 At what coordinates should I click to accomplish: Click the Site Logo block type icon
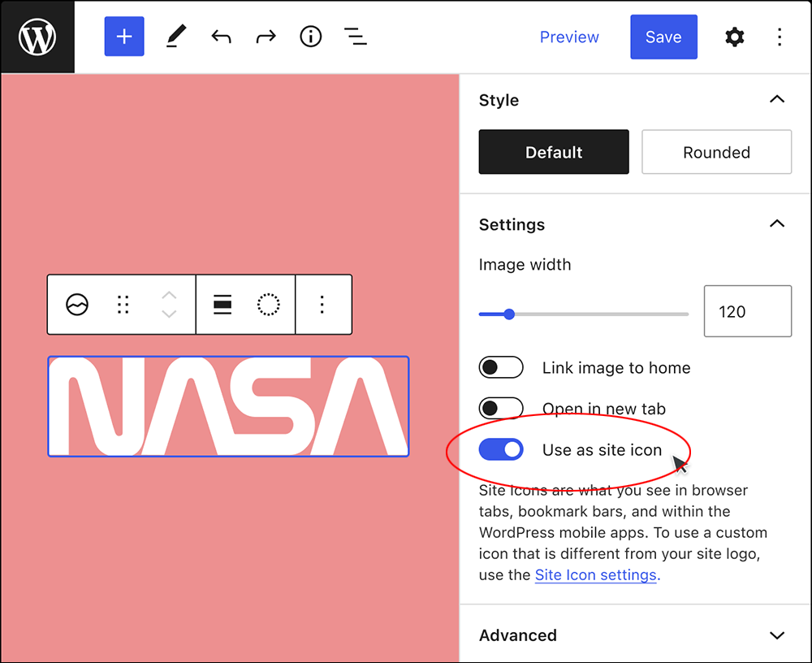tap(77, 305)
